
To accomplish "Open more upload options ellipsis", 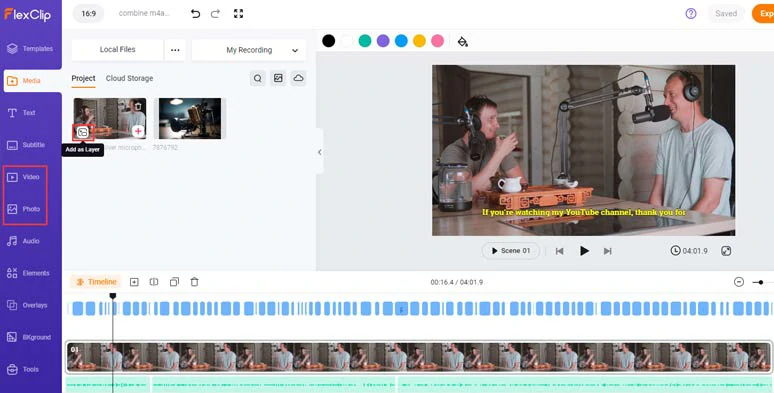I will click(175, 50).
